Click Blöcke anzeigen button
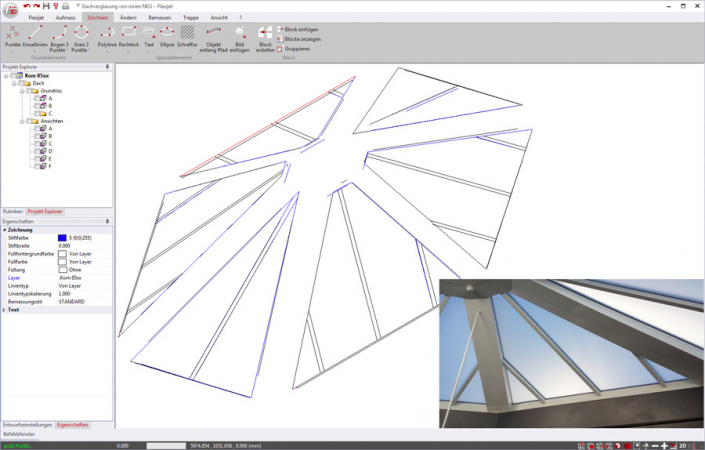 pos(300,39)
